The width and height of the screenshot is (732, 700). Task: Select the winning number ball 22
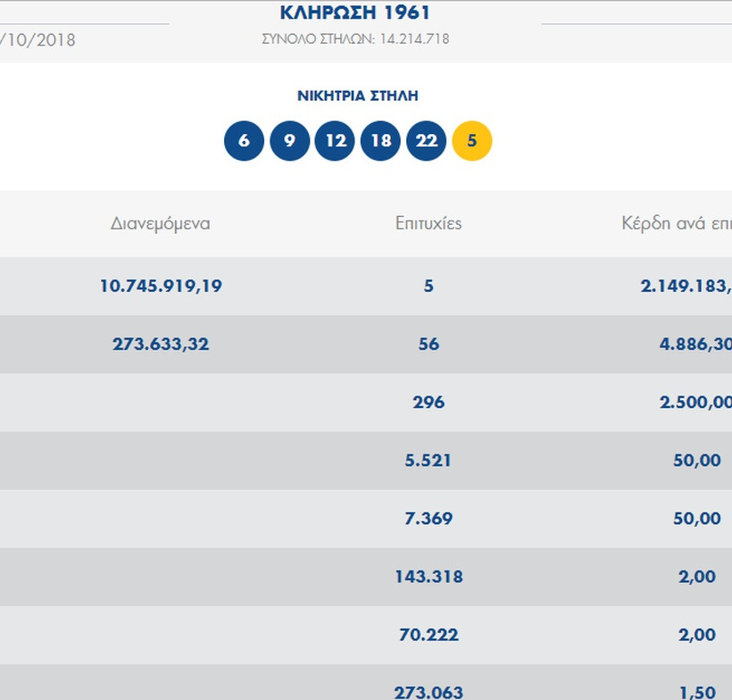click(x=426, y=140)
